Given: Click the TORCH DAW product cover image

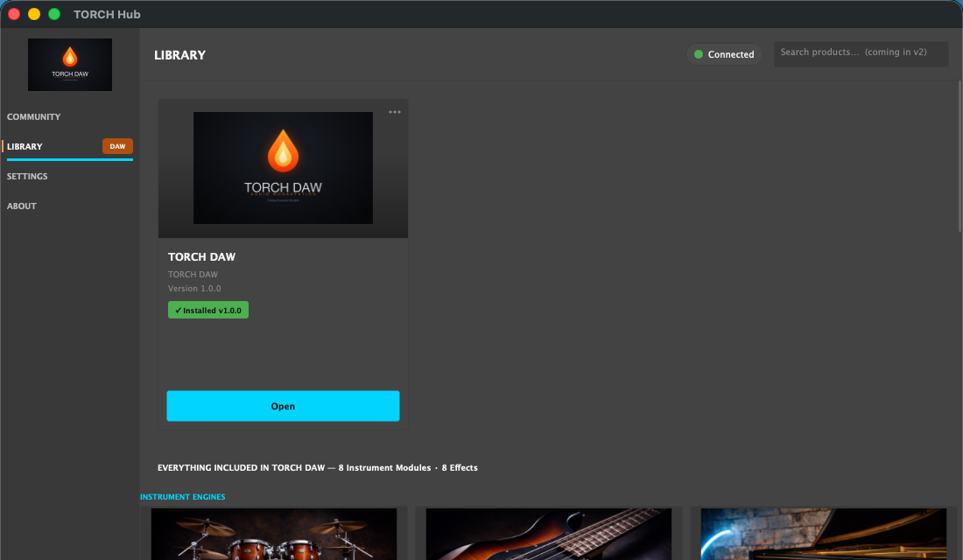Looking at the screenshot, I should [283, 168].
